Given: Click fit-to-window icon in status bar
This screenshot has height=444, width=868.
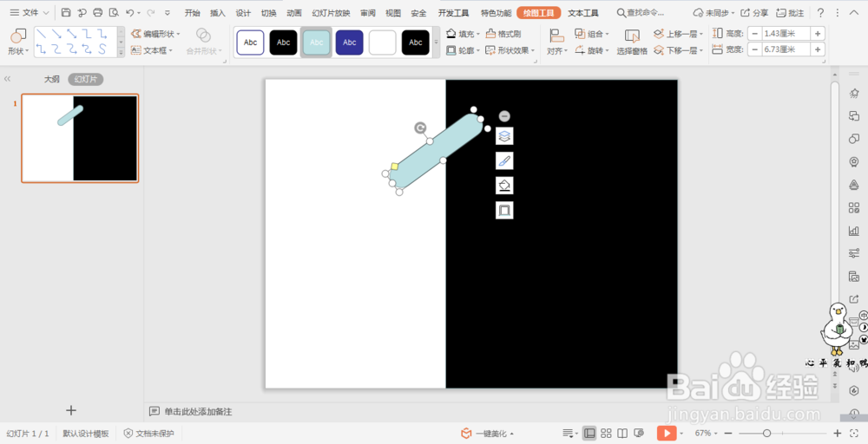Looking at the screenshot, I should click(x=853, y=433).
